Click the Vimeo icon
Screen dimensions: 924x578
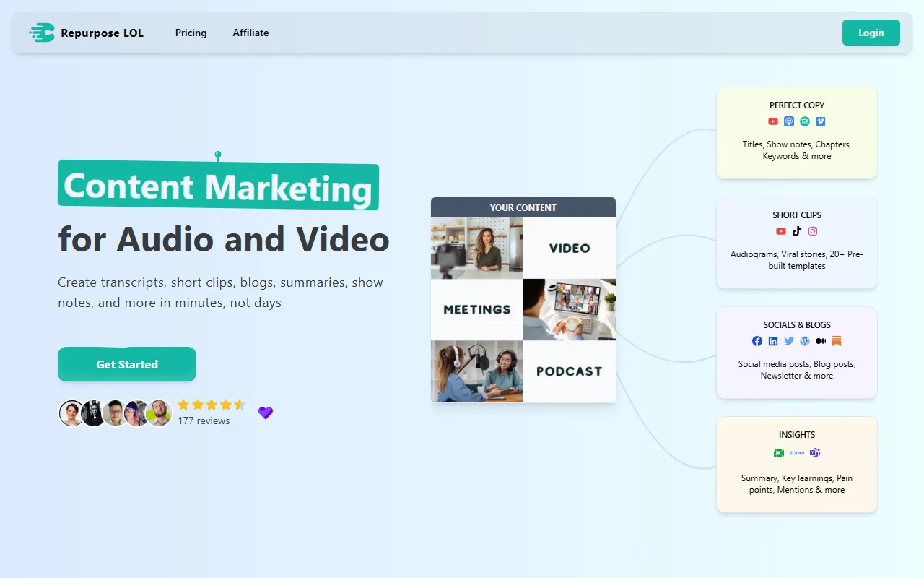821,122
